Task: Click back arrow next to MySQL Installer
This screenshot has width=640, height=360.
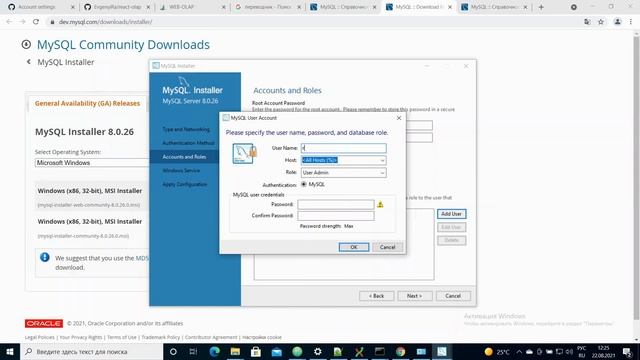Action: (29, 62)
